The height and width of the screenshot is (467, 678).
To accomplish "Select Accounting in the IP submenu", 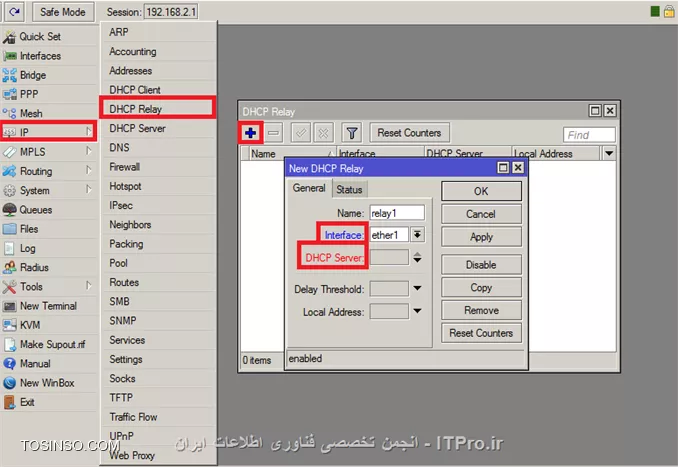I will [x=159, y=51].
